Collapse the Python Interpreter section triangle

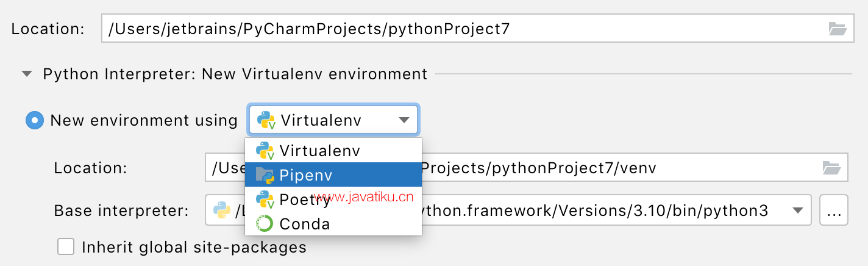click(26, 74)
